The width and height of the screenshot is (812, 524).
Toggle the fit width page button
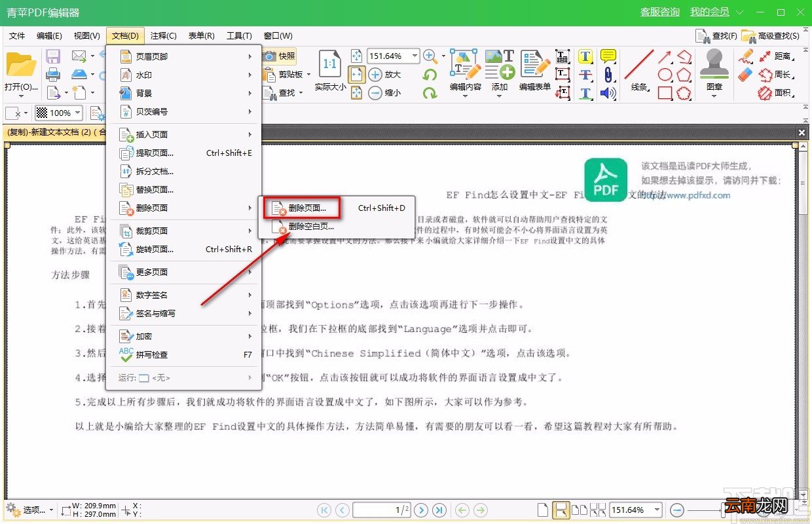coord(357,75)
